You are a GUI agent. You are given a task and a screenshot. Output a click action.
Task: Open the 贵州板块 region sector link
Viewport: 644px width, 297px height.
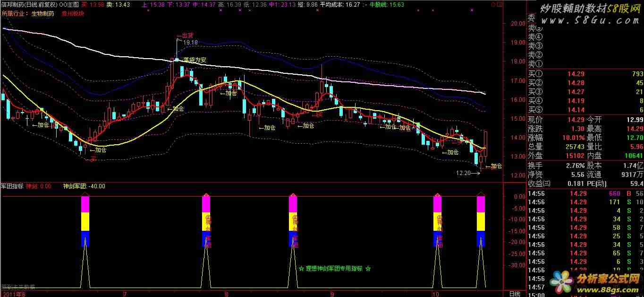(74, 14)
